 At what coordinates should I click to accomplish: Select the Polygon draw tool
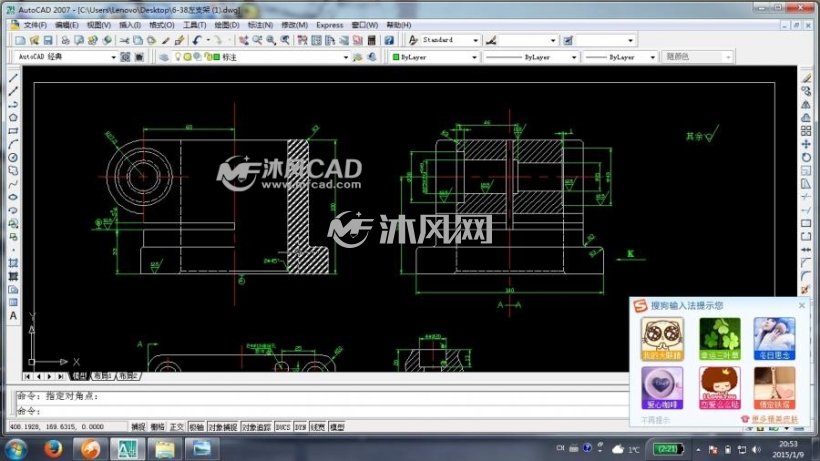coord(13,118)
